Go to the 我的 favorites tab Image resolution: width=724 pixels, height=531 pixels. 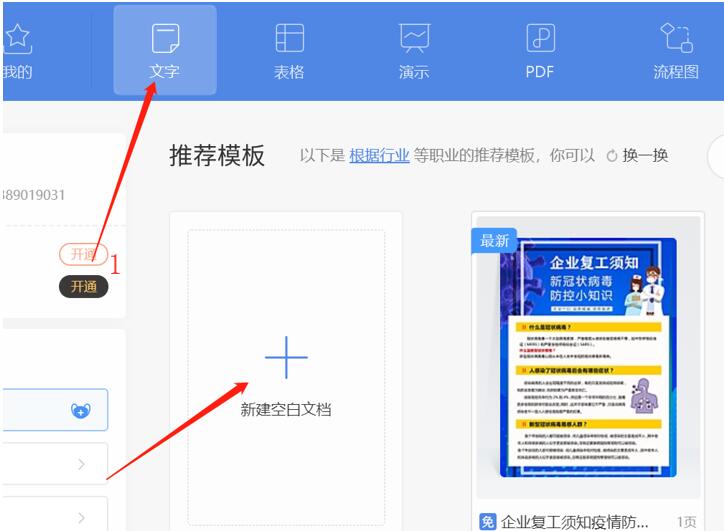pyautogui.click(x=18, y=51)
